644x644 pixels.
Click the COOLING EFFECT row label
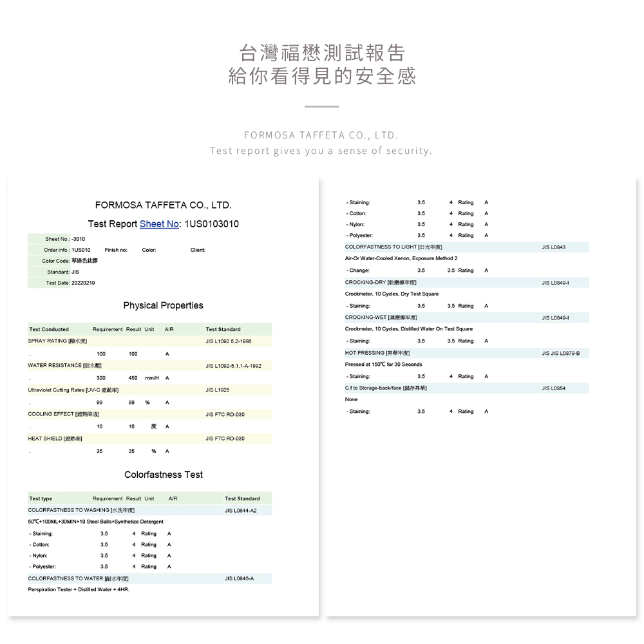[63, 414]
